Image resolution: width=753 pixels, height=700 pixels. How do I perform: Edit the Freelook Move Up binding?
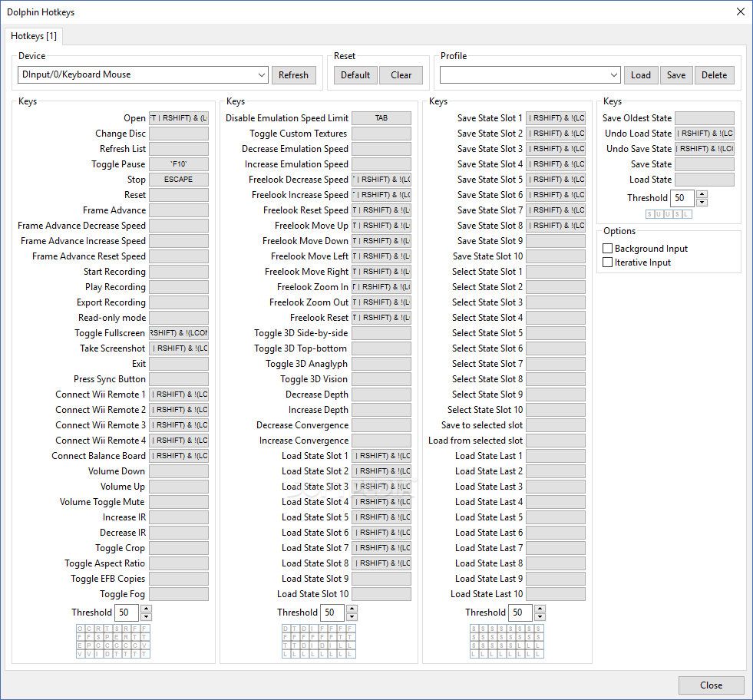(x=381, y=226)
